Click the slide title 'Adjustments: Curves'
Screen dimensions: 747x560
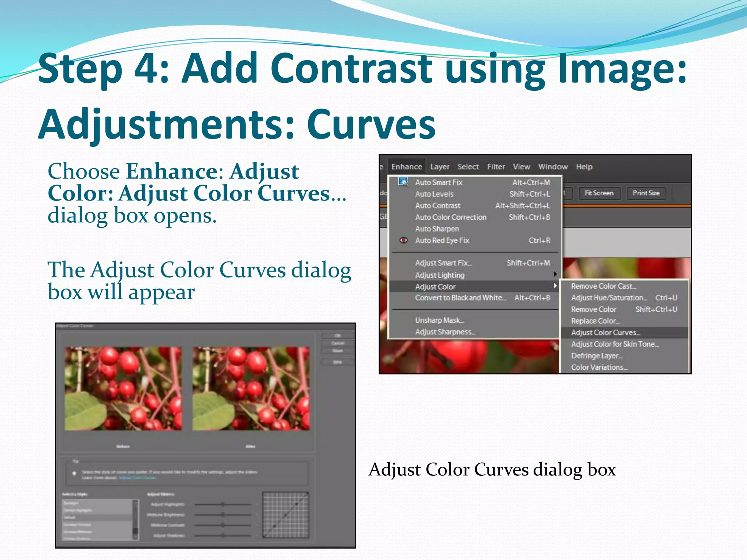[x=237, y=124]
